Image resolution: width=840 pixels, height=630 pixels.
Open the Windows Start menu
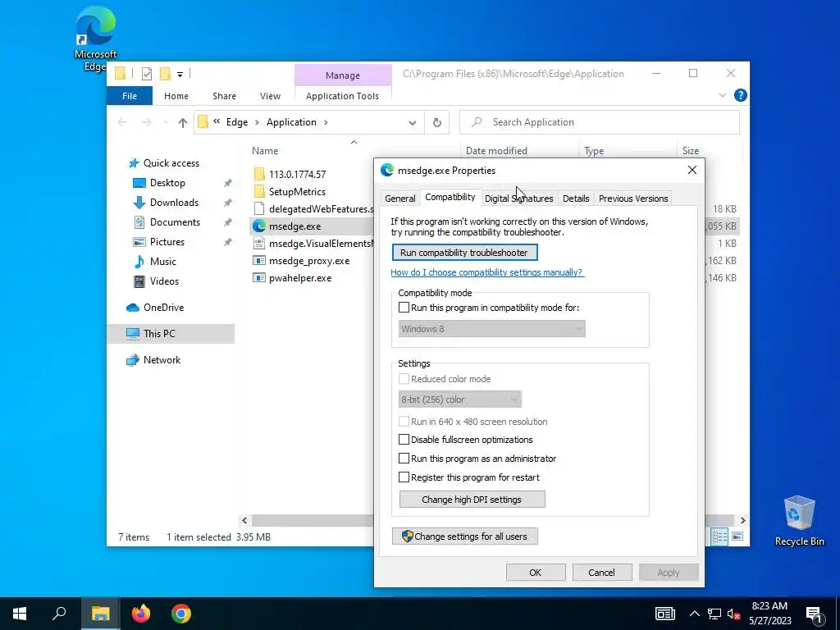point(20,614)
